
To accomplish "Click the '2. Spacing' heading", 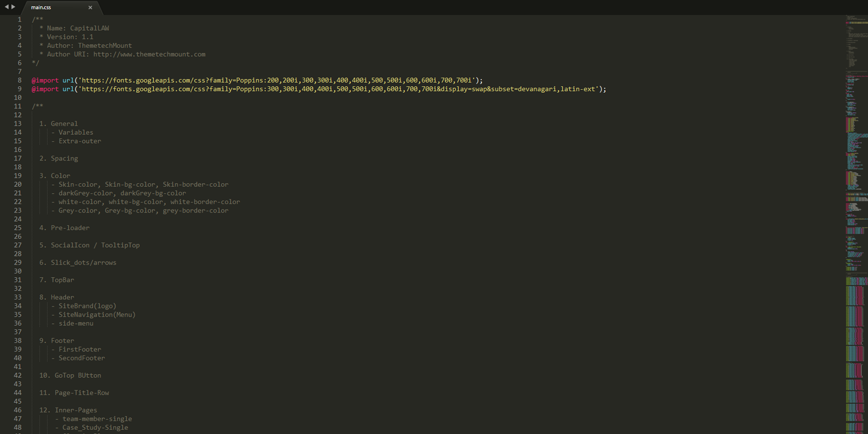I will pyautogui.click(x=59, y=158).
